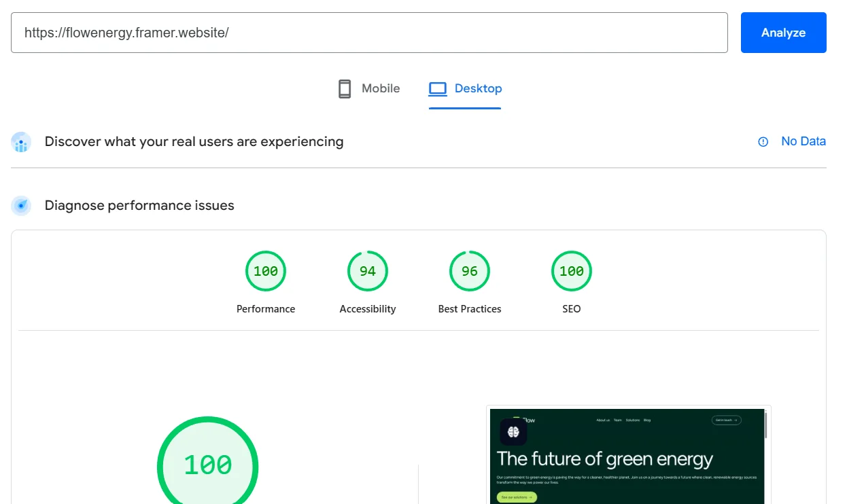The width and height of the screenshot is (847, 504).
Task: Click the No Data info icon
Action: [763, 142]
